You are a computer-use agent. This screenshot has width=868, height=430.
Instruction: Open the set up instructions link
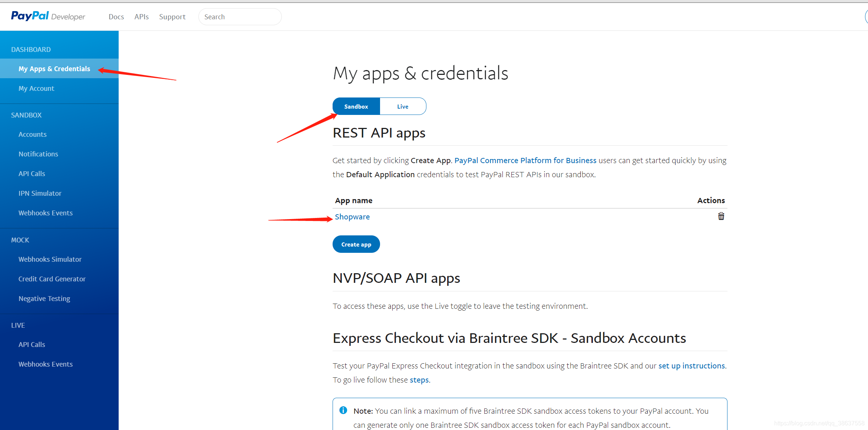pos(691,366)
